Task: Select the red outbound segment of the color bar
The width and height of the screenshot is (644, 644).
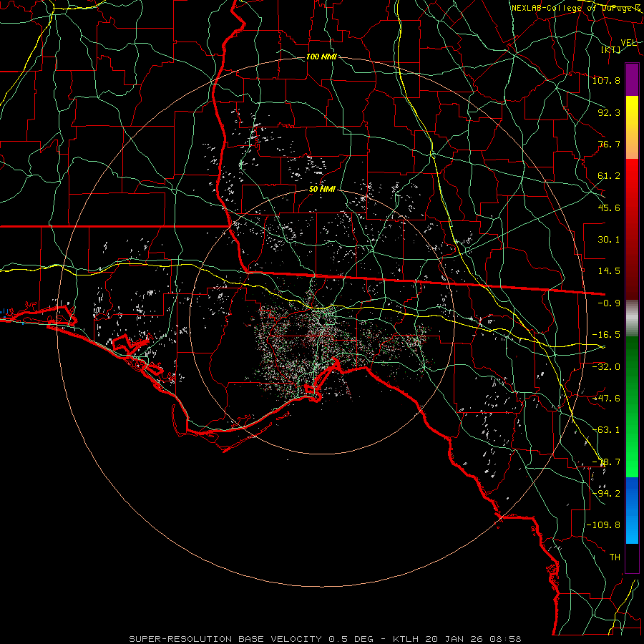Action: (x=632, y=229)
